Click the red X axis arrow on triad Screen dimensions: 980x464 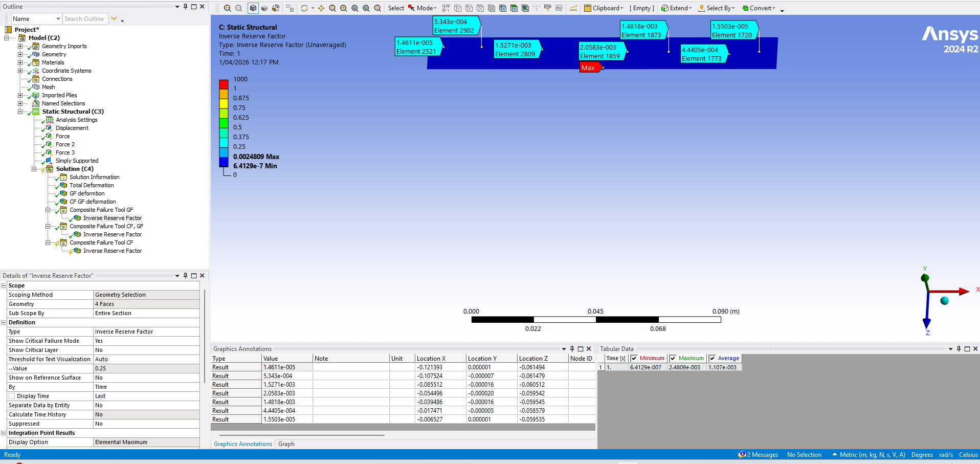[x=964, y=291]
